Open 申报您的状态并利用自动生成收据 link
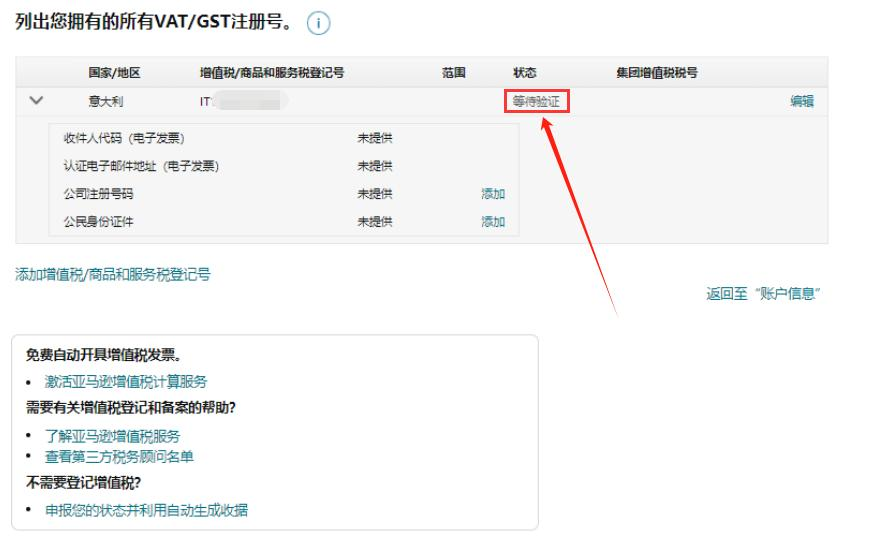The image size is (877, 547). click(x=146, y=510)
